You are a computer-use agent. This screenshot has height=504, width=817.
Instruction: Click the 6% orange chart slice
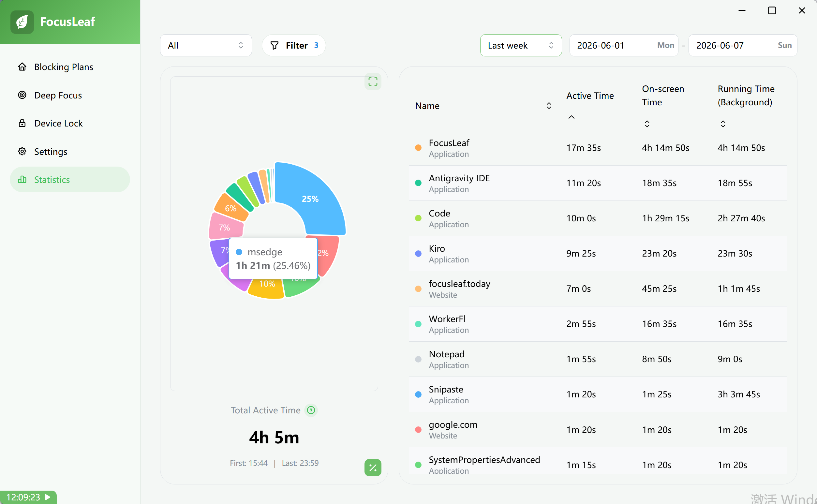point(231,208)
